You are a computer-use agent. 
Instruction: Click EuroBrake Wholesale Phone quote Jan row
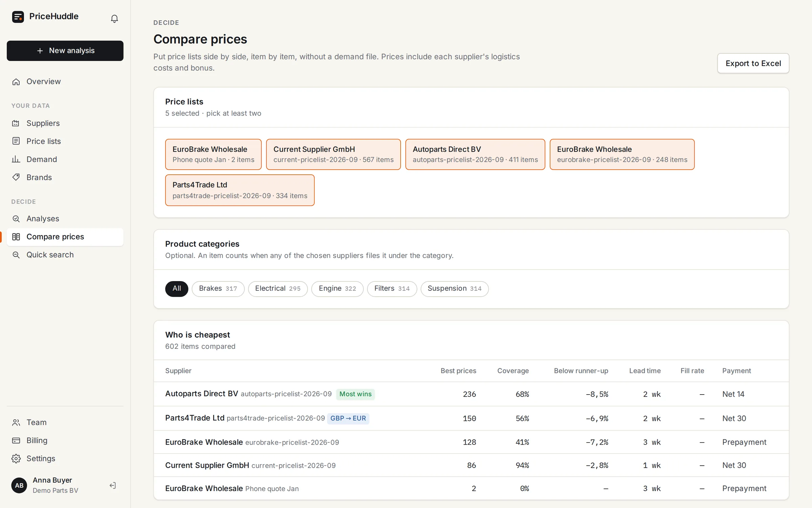[471, 488]
